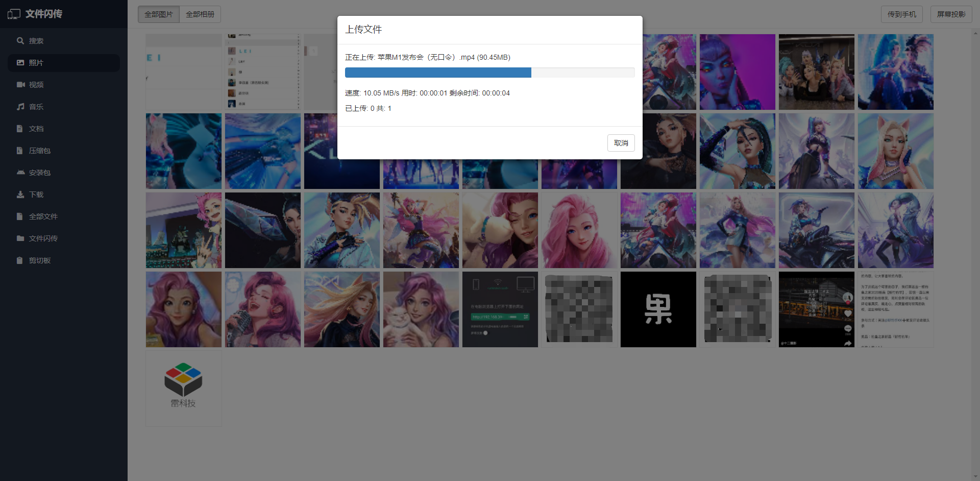Open the 视频 section
The width and height of the screenshot is (980, 481).
point(64,85)
